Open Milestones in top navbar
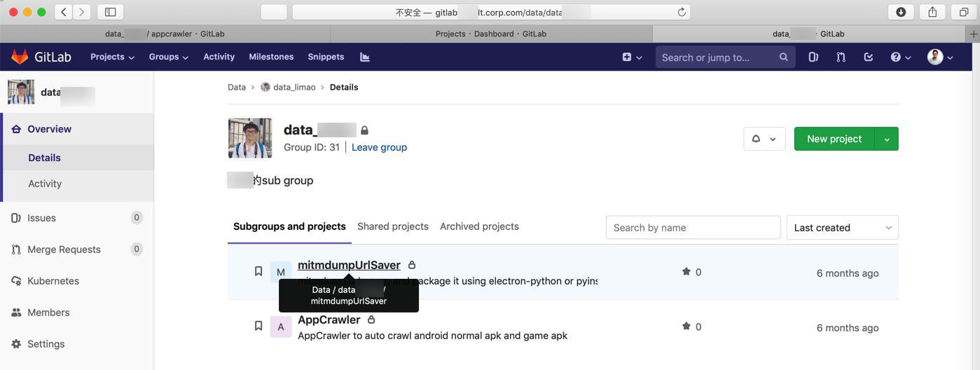 pyautogui.click(x=271, y=57)
